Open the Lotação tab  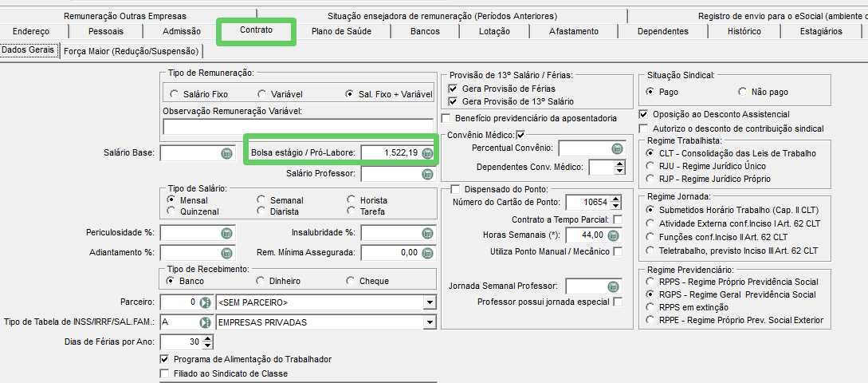point(494,32)
